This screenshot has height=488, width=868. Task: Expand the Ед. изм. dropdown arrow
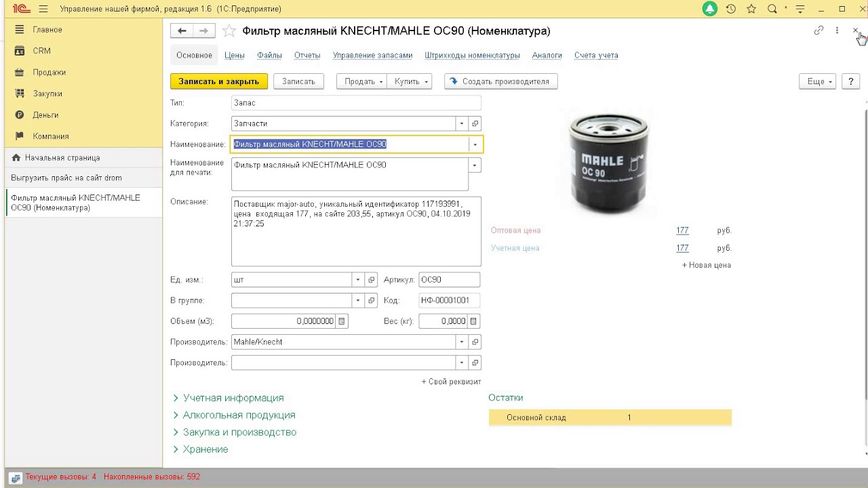pyautogui.click(x=358, y=280)
